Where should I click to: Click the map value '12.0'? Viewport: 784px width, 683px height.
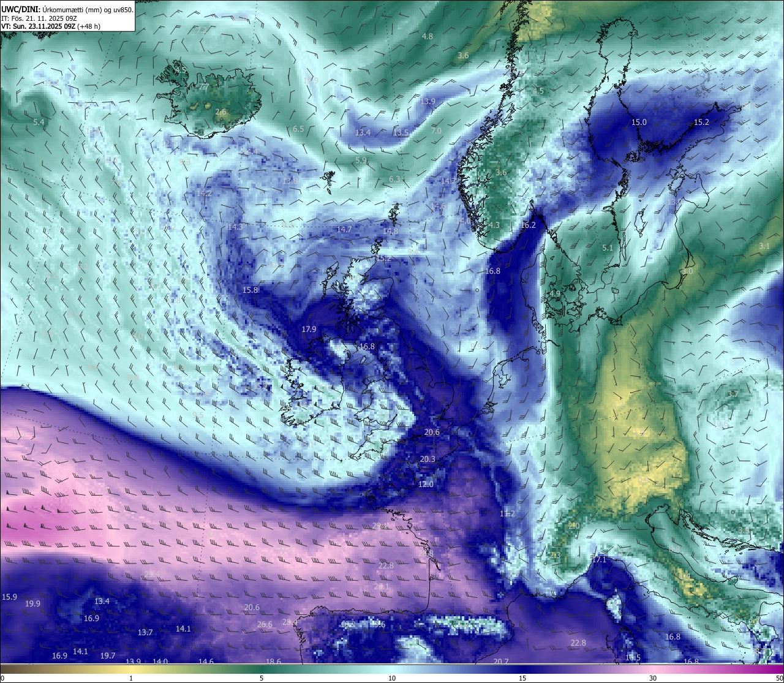click(x=426, y=485)
